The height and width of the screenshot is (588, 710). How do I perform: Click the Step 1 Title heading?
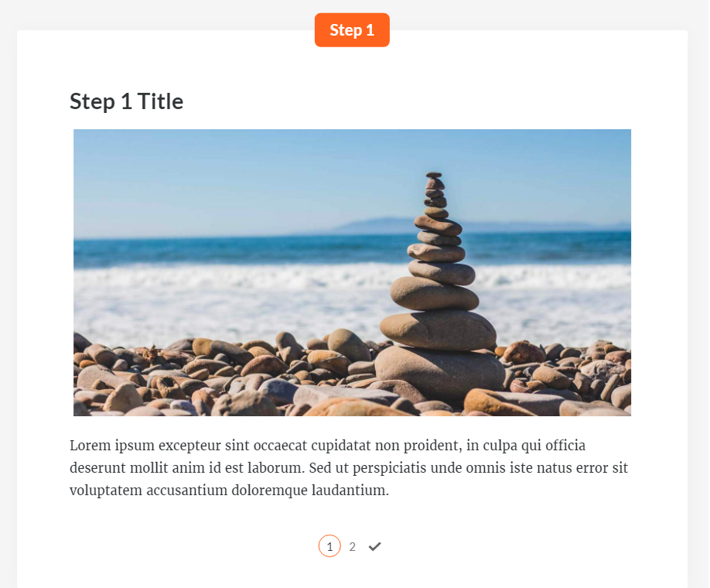(x=126, y=101)
